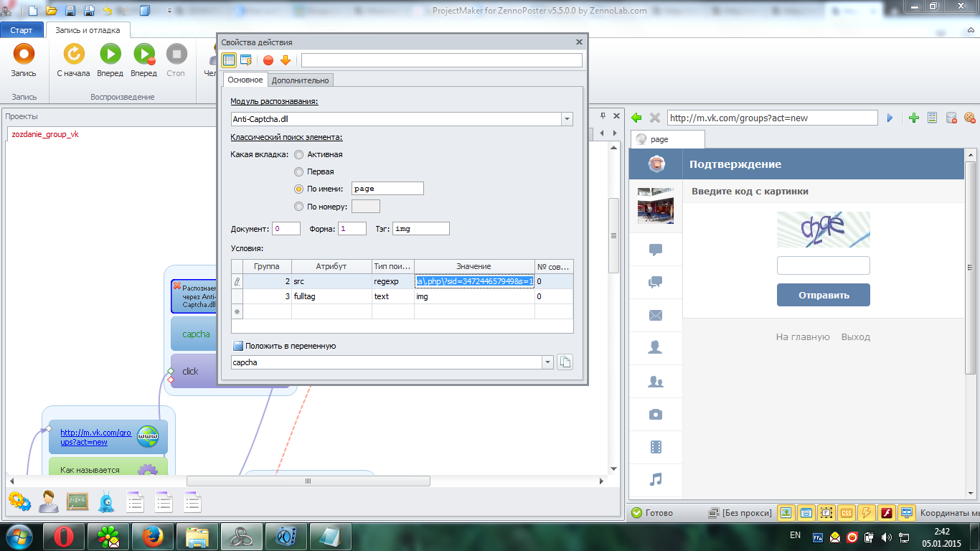Click the copy button beside the capcha variable field

565,362
